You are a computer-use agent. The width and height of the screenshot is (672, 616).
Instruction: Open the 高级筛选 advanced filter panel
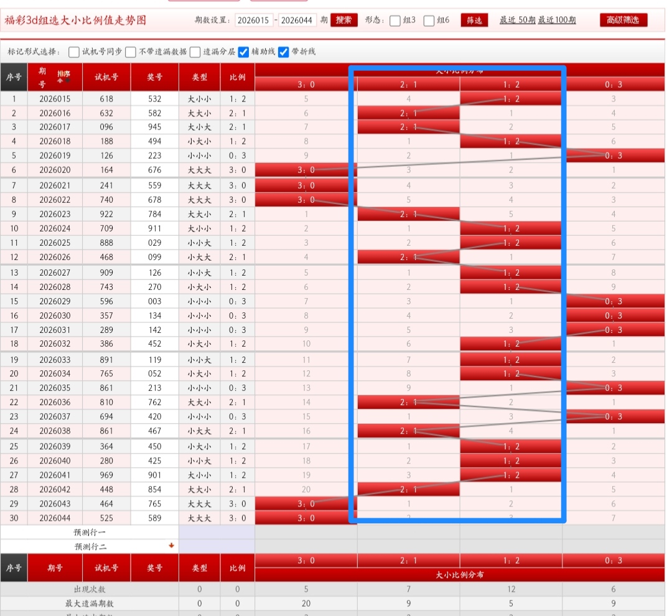point(623,21)
